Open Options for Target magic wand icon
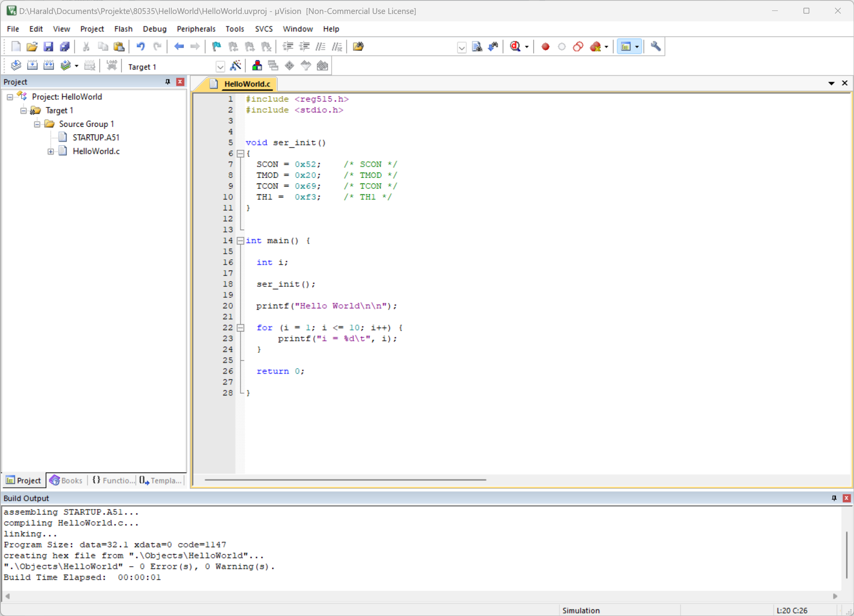Screen dimensions: 854x616 point(235,66)
